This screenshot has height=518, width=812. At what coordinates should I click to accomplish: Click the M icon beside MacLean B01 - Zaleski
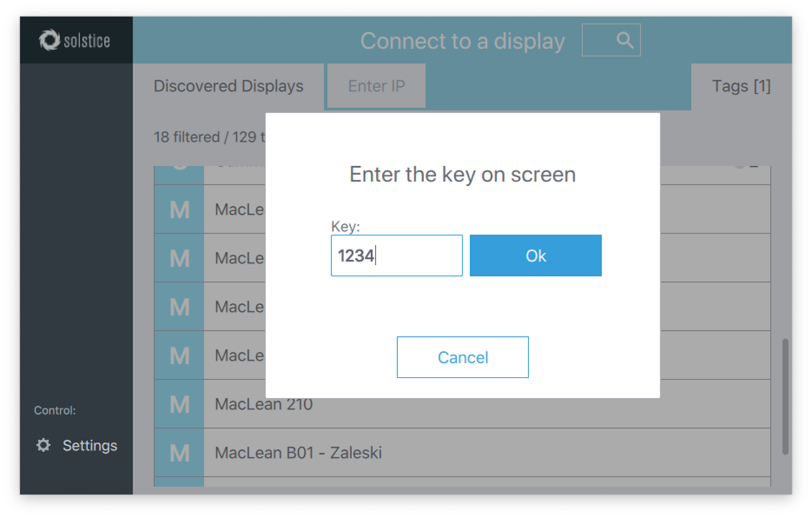point(179,453)
